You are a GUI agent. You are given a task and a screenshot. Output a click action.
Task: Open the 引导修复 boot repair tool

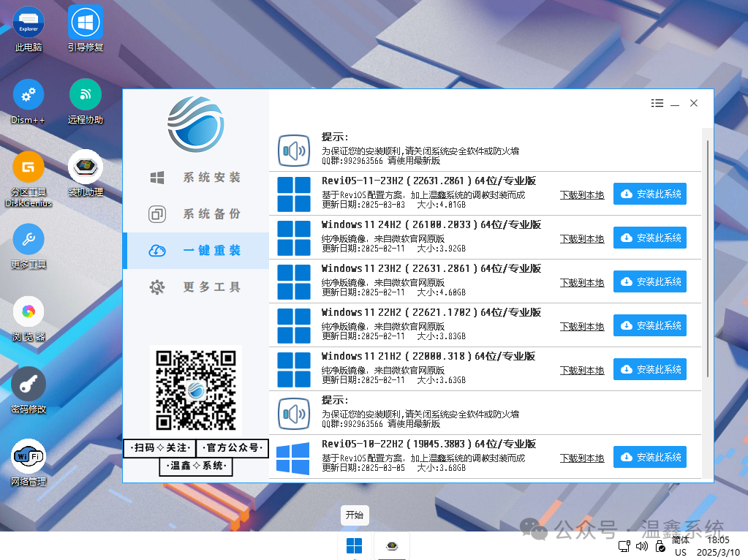[85, 22]
